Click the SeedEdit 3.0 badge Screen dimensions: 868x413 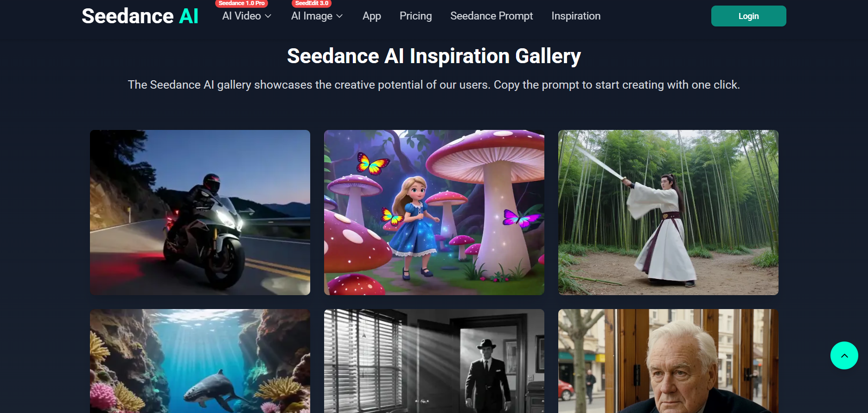[312, 3]
